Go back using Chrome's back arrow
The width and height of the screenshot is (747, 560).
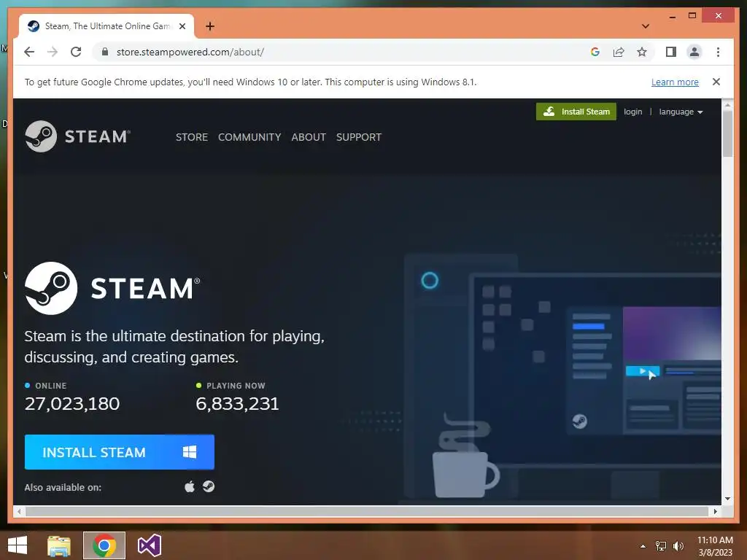click(x=29, y=52)
